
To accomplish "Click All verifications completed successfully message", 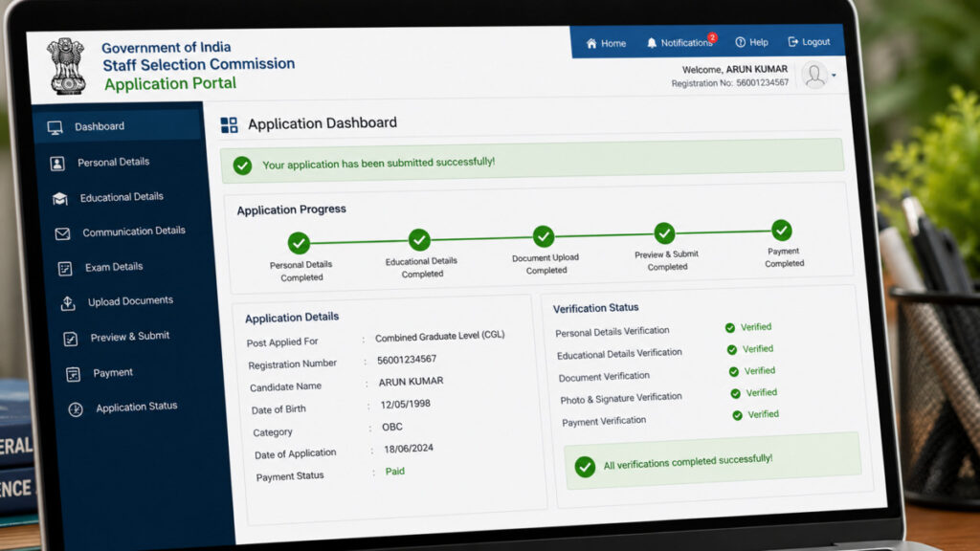I will coord(687,462).
